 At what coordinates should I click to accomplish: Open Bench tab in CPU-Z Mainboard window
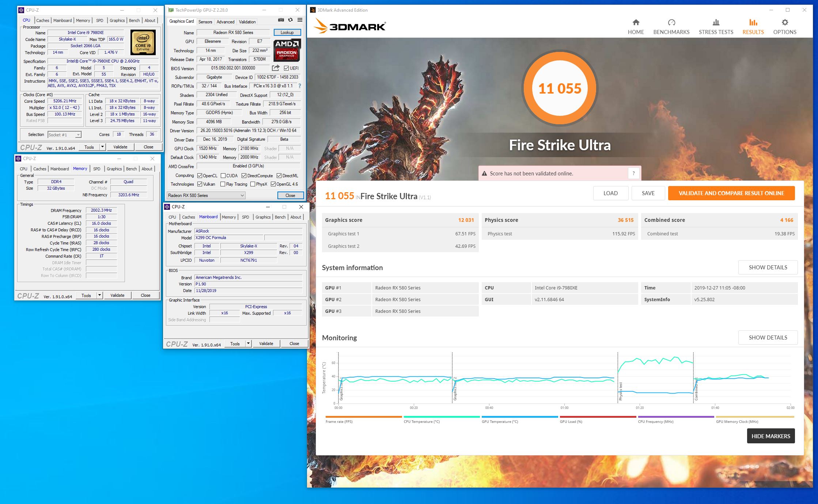[280, 217]
